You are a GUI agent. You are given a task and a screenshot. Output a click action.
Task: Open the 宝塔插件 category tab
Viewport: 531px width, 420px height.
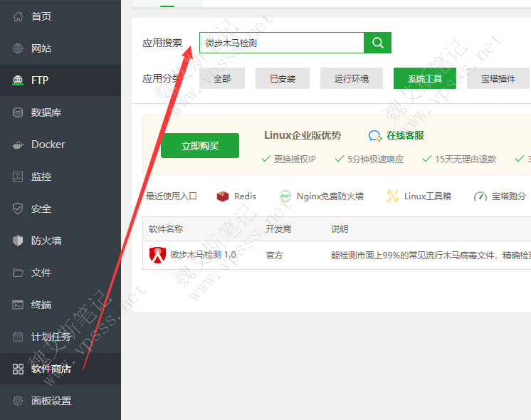tap(498, 79)
